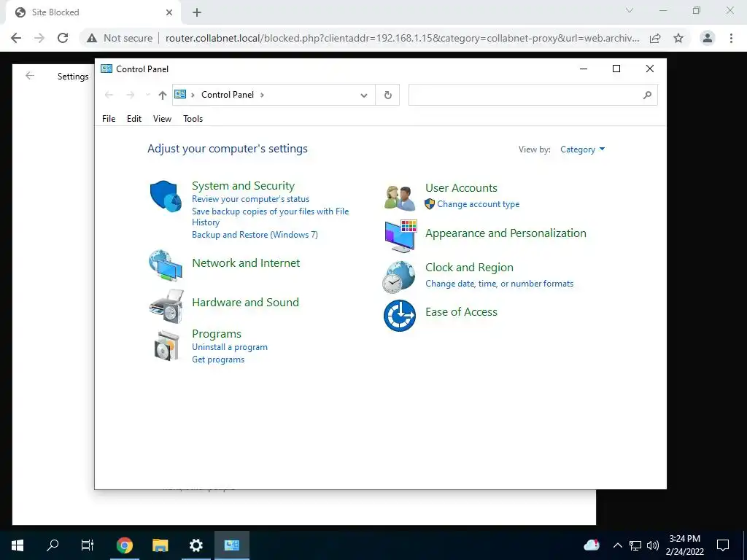747x560 pixels.
Task: Click the Not secure warning icon
Action: coord(92,38)
